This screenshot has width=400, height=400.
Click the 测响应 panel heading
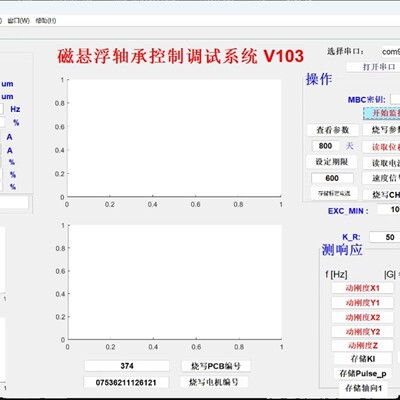[342, 249]
